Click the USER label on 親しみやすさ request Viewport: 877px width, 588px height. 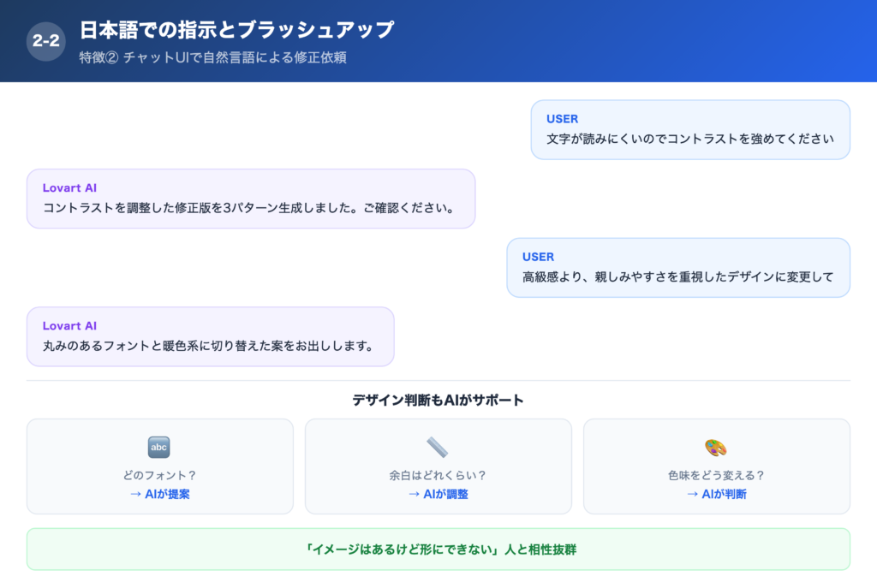(538, 256)
